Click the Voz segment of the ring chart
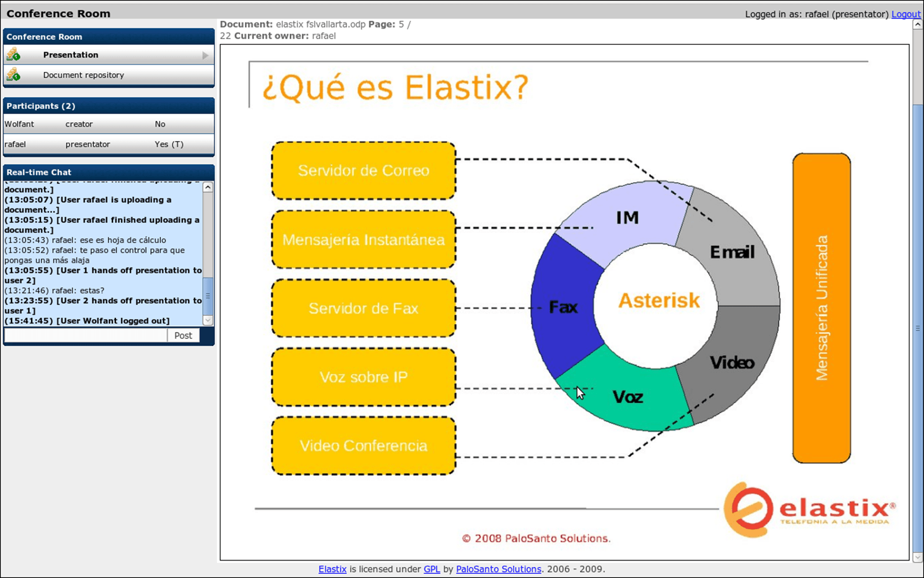Screen dimensions: 924x578 [627, 397]
